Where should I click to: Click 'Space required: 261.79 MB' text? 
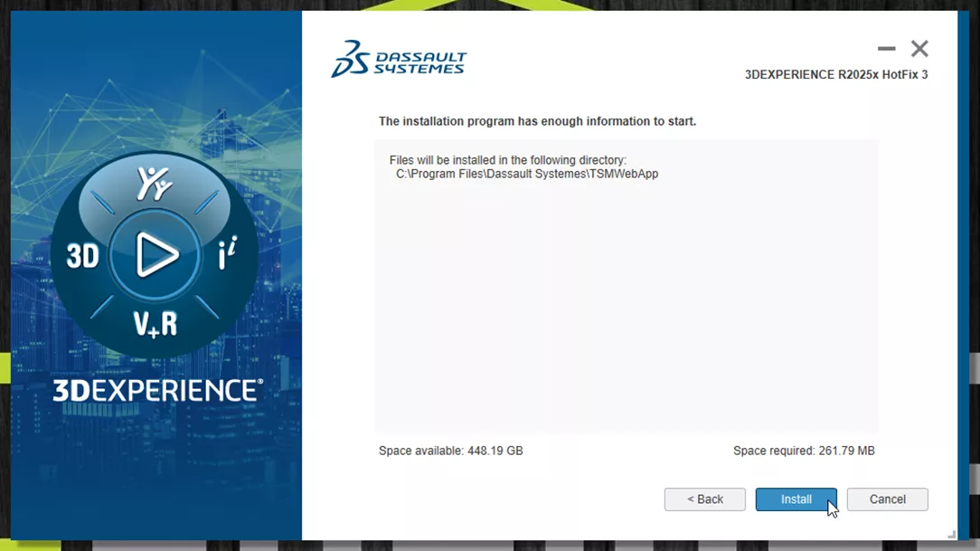click(804, 451)
